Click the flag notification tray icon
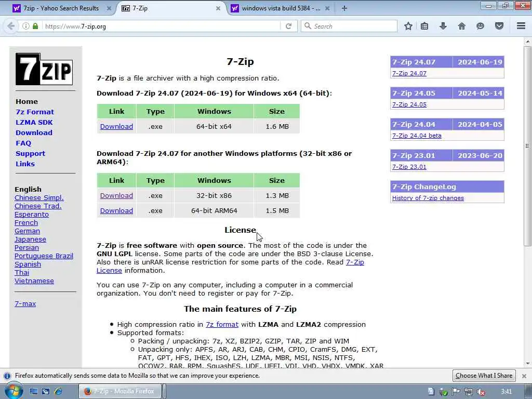The image size is (532, 399). (x=456, y=392)
